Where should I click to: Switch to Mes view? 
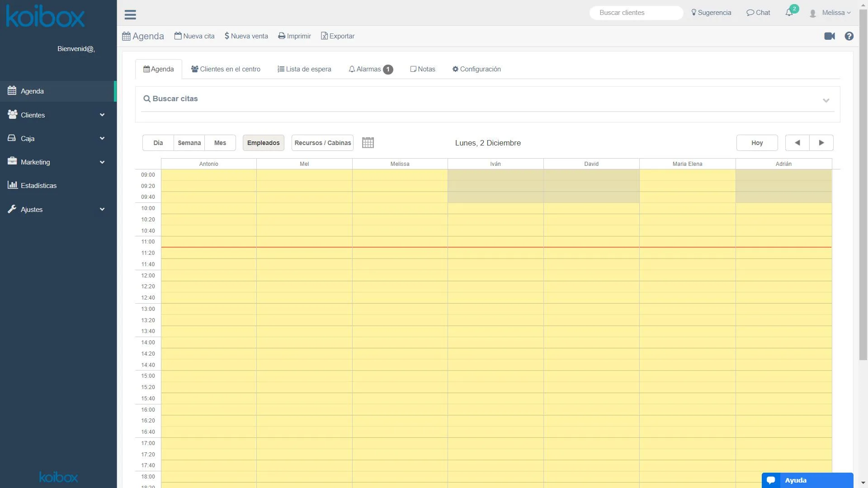tap(220, 143)
